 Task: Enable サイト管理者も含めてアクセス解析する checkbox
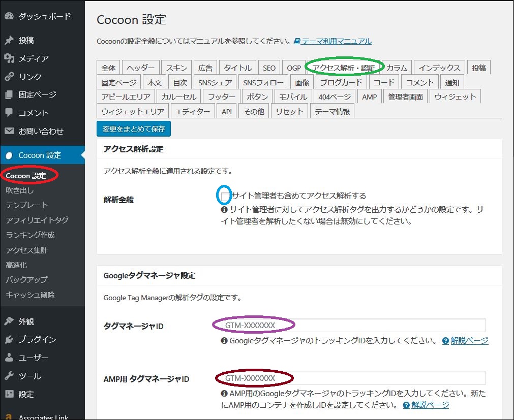point(225,197)
